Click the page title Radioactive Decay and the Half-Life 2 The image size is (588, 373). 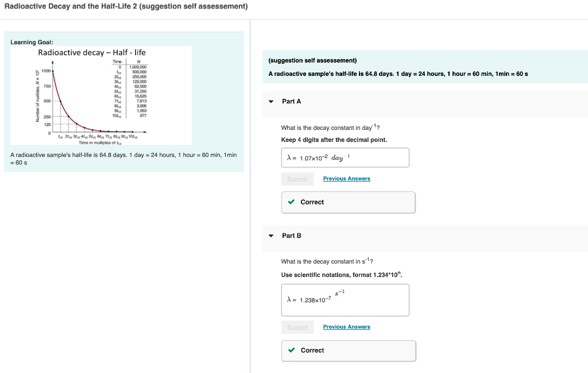click(x=126, y=6)
